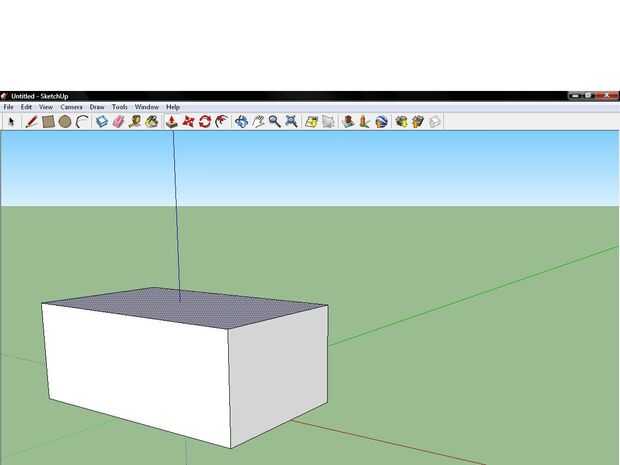Pick the pink Eraser tool

click(119, 121)
